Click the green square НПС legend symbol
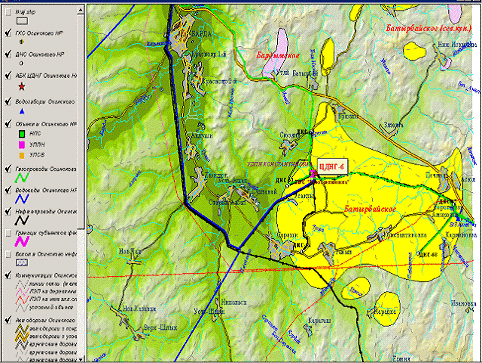The height and width of the screenshot is (363, 482). coord(22,134)
